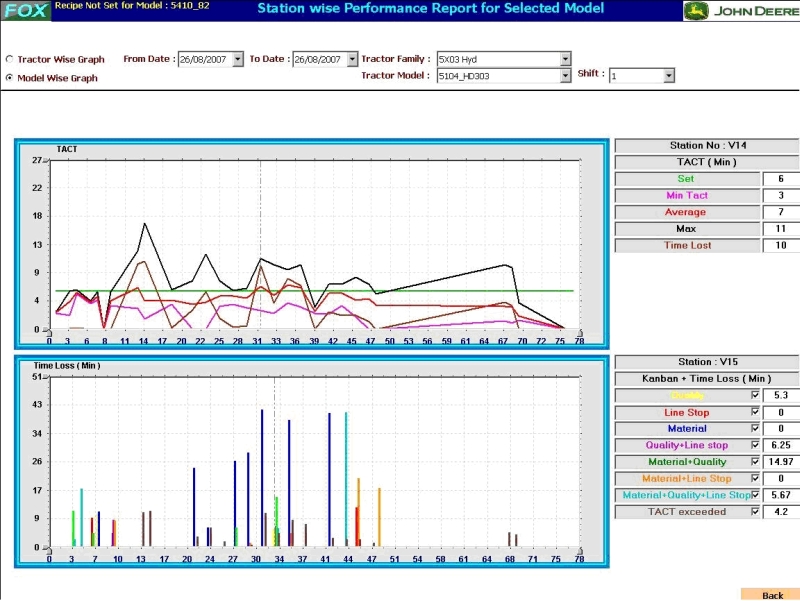Click the John Deere logo
The image size is (800, 601).
(741, 11)
